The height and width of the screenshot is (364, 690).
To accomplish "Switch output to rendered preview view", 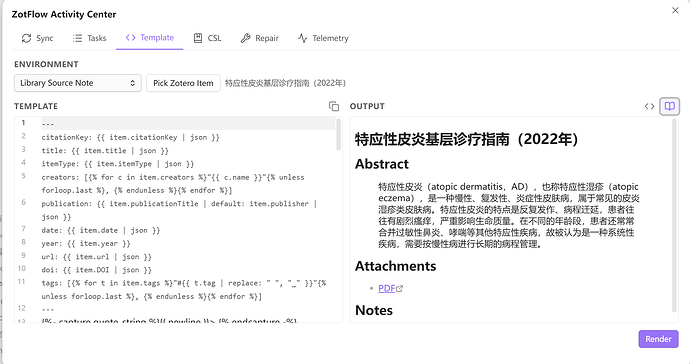I will tap(669, 106).
